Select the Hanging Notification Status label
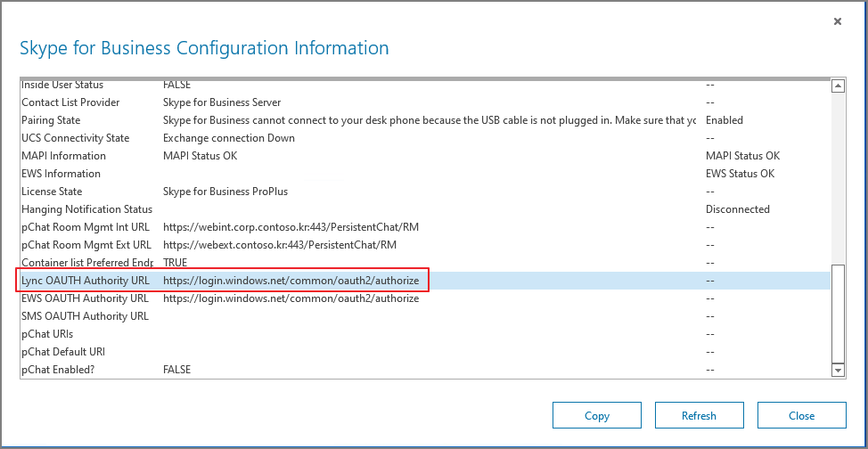The image size is (868, 449). (87, 208)
